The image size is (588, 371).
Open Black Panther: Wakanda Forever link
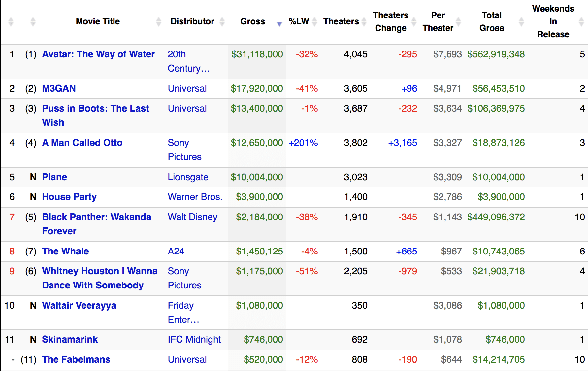click(x=97, y=224)
